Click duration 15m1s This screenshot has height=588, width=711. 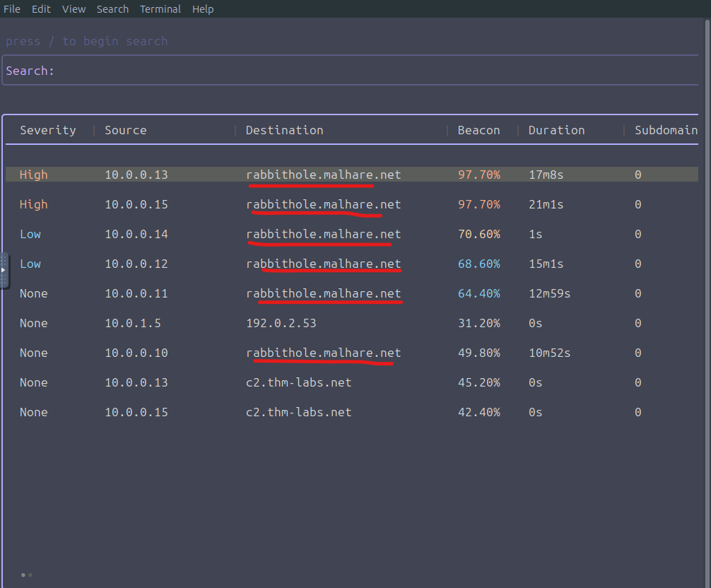[x=546, y=264]
